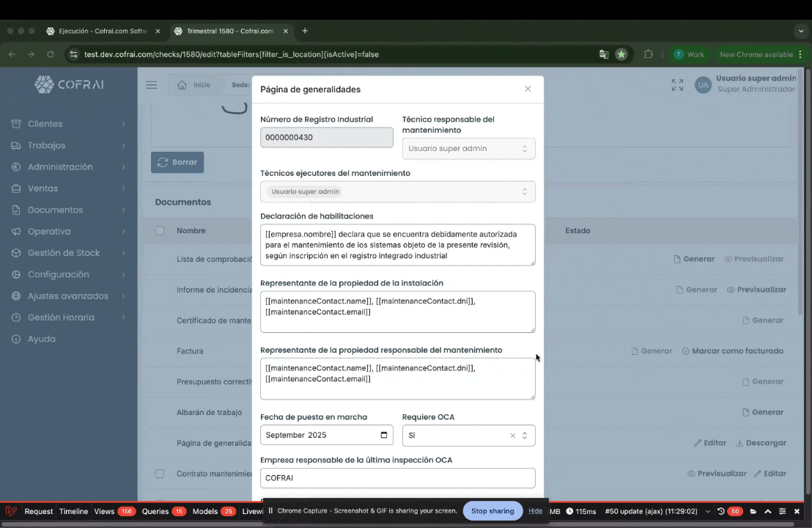Check the Contrato mantenimiento row checkbox
Screen dimensions: 812x528
160,474
